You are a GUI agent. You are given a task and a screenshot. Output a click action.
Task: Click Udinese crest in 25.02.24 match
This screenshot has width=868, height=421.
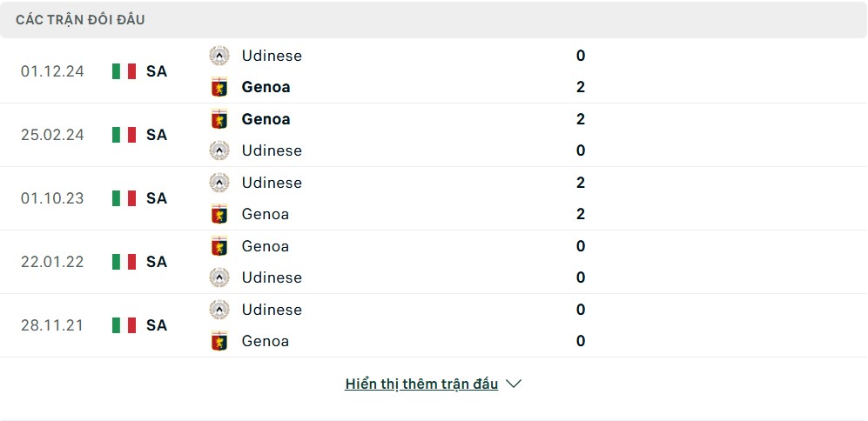[x=219, y=150]
